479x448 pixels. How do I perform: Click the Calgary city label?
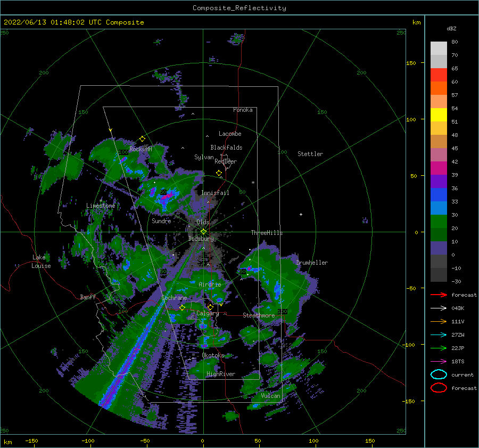pos(208,313)
